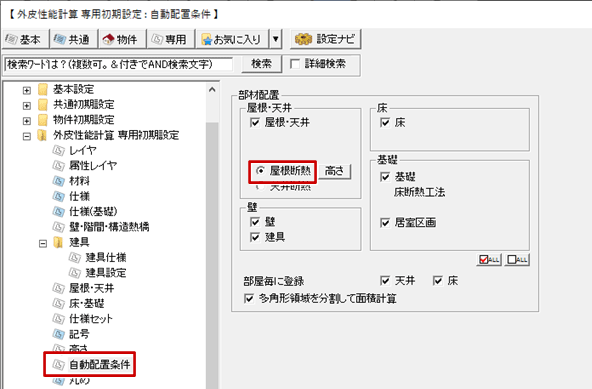Viewport: 592px width, 389px height.
Task: Click the 物件初期設定 folder icon
Action: (43, 120)
